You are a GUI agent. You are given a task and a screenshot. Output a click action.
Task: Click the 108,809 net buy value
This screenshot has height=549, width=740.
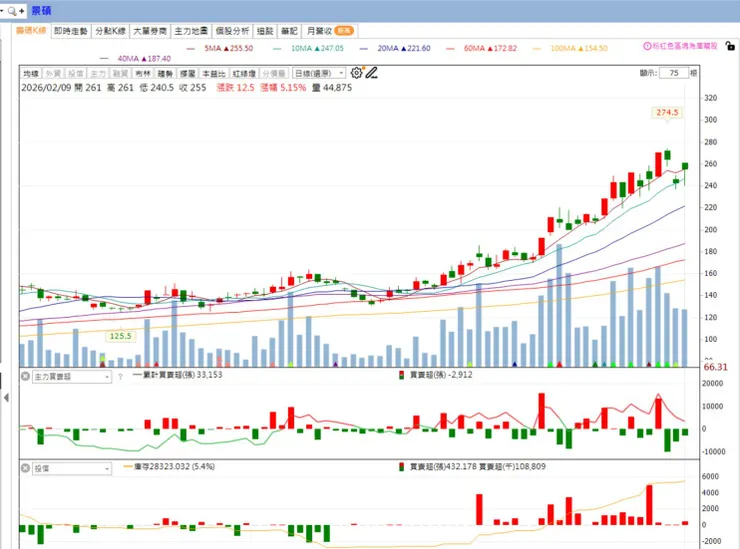pyautogui.click(x=530, y=466)
